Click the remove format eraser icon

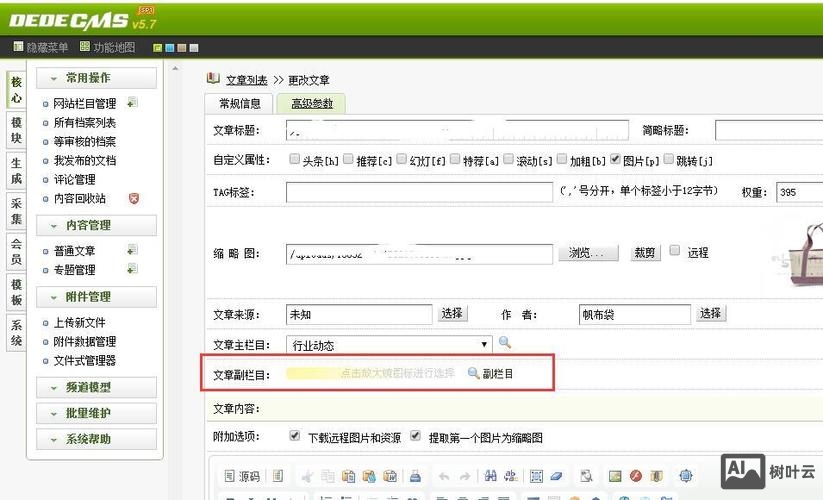[556, 476]
